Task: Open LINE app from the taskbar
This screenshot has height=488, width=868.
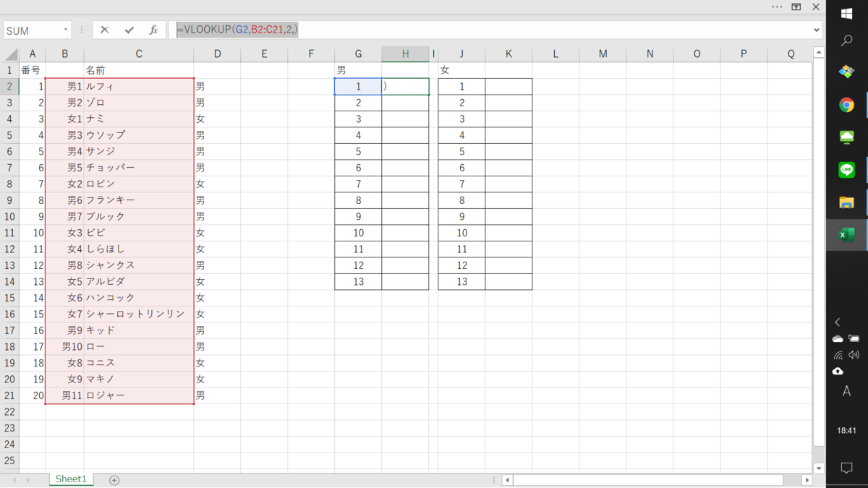Action: click(846, 169)
